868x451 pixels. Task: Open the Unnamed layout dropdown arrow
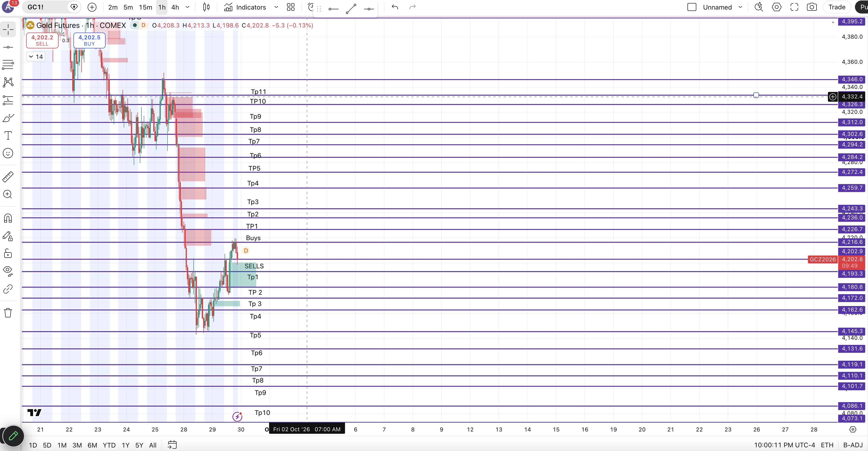(x=740, y=7)
